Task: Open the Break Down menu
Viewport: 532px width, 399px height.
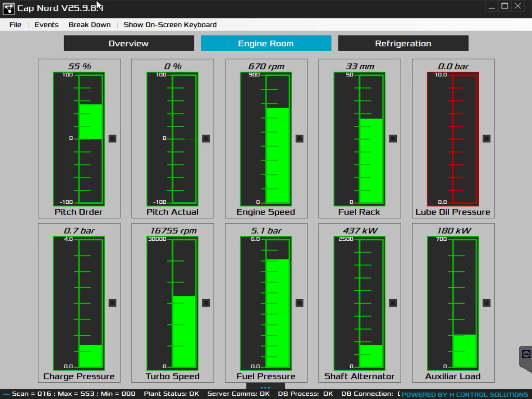Action: (x=89, y=25)
